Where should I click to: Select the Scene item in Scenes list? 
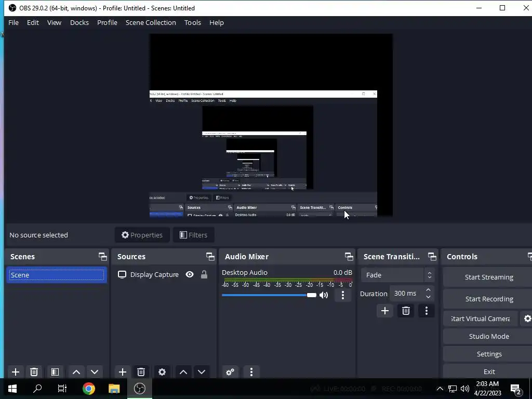pos(57,275)
